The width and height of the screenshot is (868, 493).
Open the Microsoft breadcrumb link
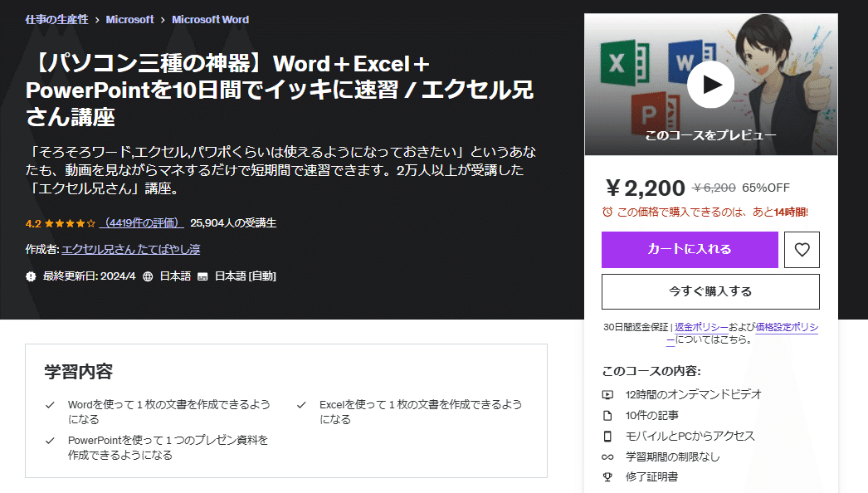[129, 19]
